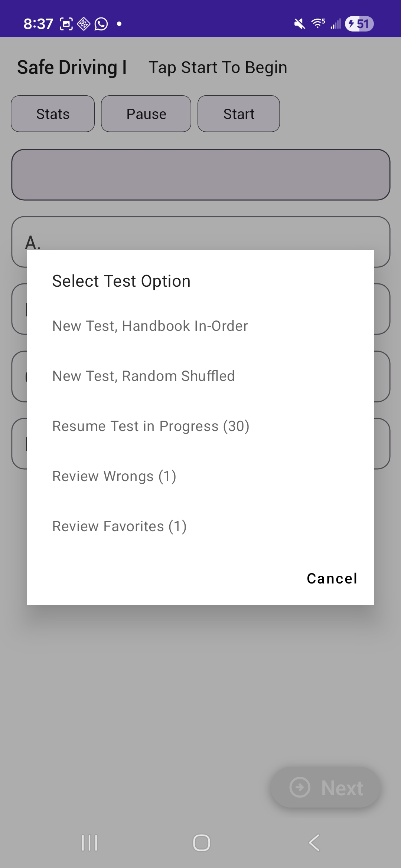The image size is (401, 868).
Task: Cancel the Select Test Option dialog
Action: (x=332, y=578)
